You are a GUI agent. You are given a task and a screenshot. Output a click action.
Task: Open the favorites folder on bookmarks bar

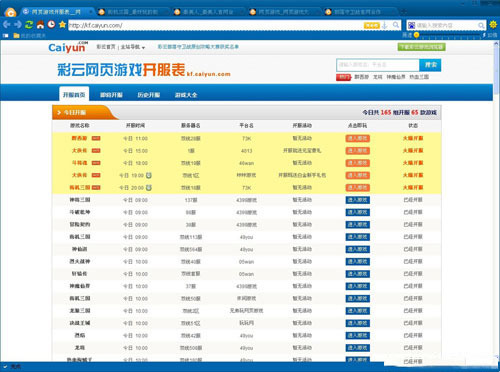click(29, 35)
